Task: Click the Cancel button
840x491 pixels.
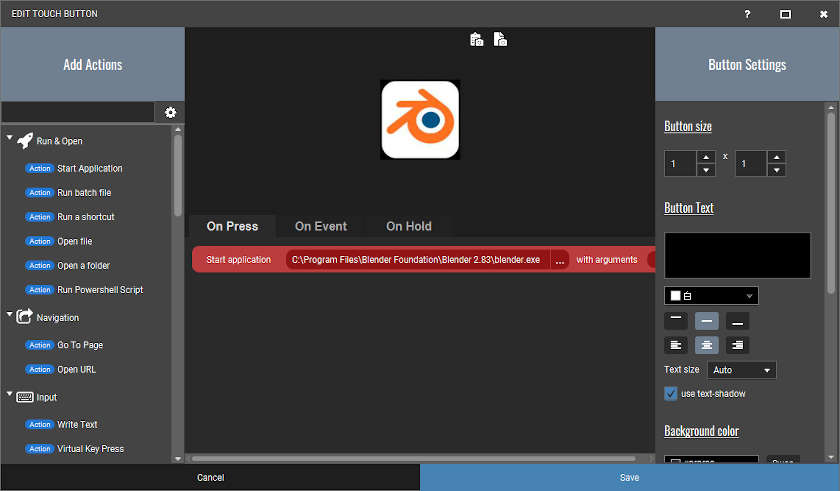Action: pyautogui.click(x=211, y=478)
